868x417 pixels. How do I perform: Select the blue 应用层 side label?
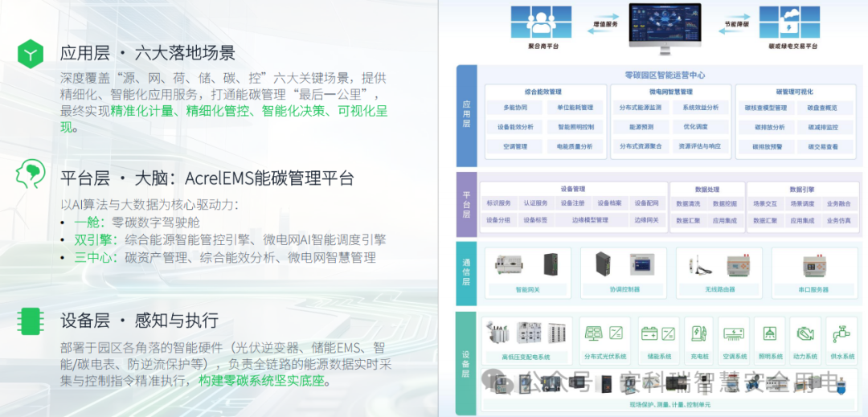[x=466, y=116]
